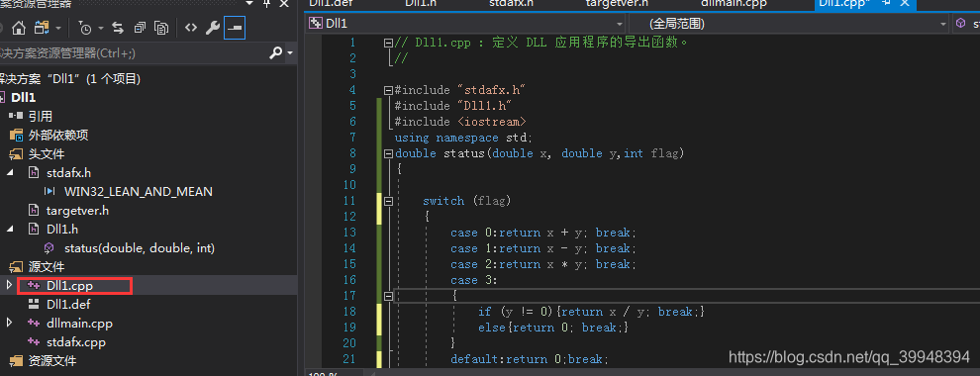The width and height of the screenshot is (980, 376).
Task: Click the show all files icon
Action: [x=161, y=28]
